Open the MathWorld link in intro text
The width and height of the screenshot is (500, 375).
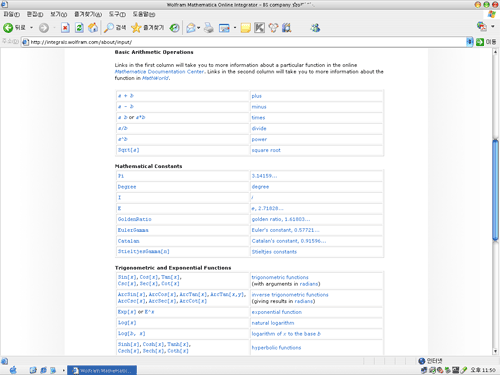[155, 78]
